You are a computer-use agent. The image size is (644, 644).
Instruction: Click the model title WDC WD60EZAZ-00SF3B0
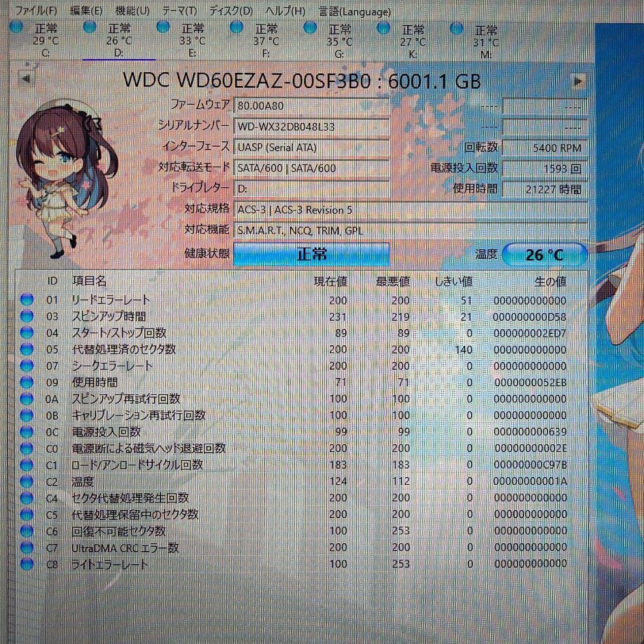click(246, 80)
